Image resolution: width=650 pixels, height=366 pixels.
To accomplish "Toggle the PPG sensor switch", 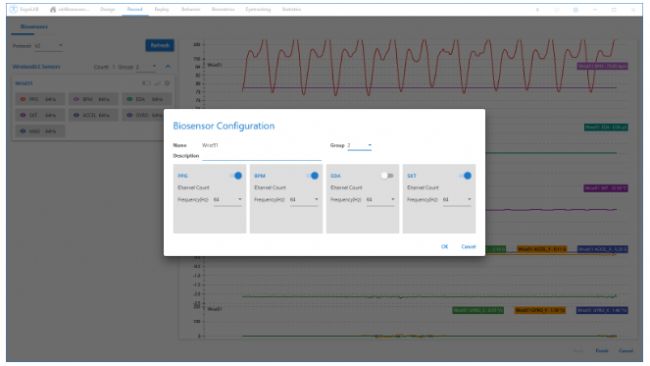I will point(236,176).
